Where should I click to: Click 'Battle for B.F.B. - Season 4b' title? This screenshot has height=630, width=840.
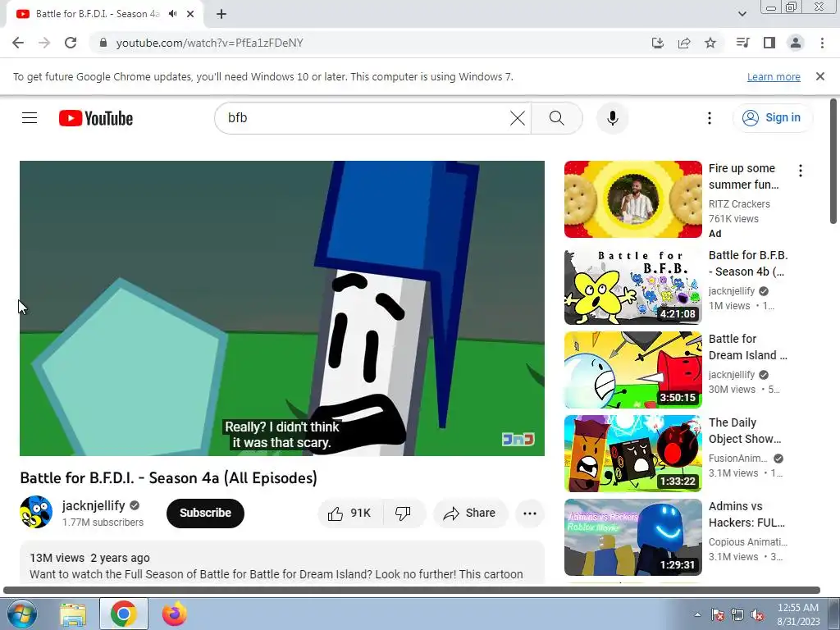[748, 263]
